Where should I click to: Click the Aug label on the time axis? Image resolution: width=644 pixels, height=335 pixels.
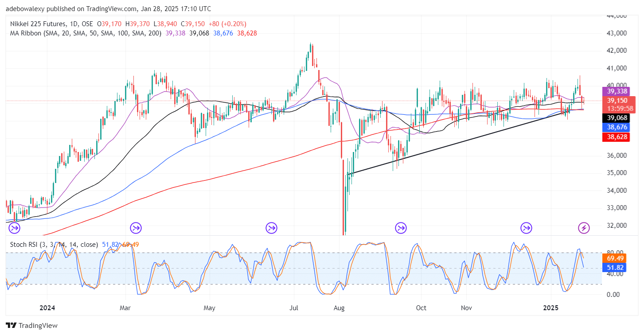click(339, 307)
